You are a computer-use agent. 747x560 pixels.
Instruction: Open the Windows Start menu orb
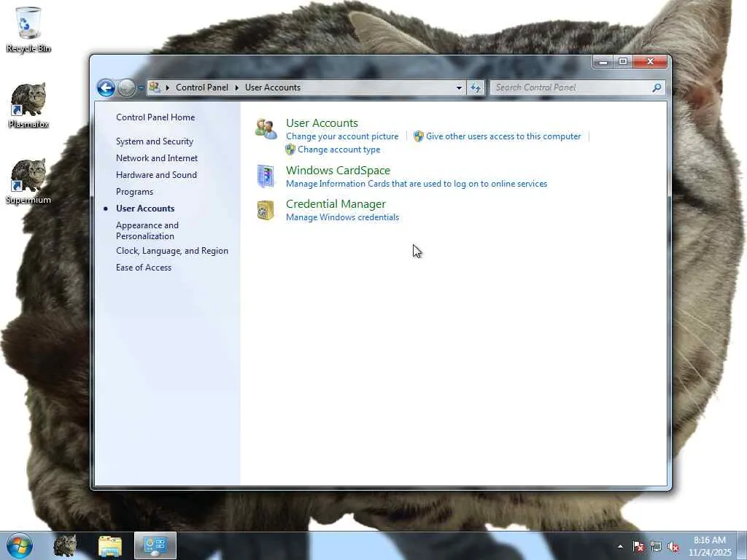20,545
